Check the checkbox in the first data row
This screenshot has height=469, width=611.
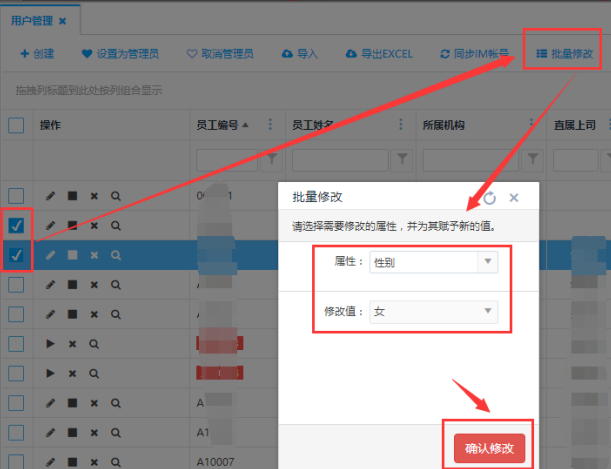pyautogui.click(x=16, y=196)
